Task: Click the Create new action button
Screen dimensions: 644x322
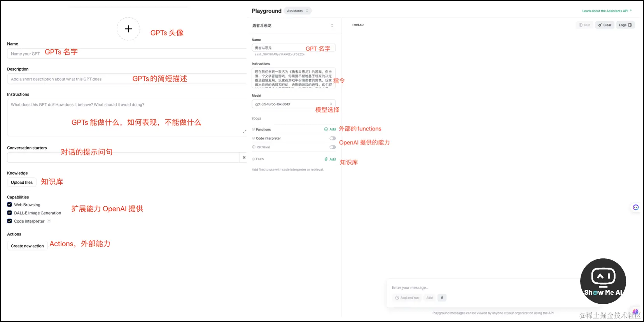Action: (x=27, y=246)
